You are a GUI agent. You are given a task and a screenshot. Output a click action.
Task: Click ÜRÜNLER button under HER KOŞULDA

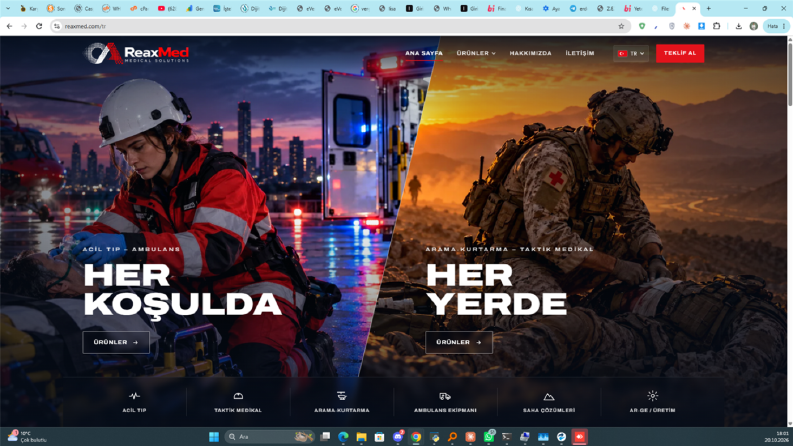click(116, 342)
